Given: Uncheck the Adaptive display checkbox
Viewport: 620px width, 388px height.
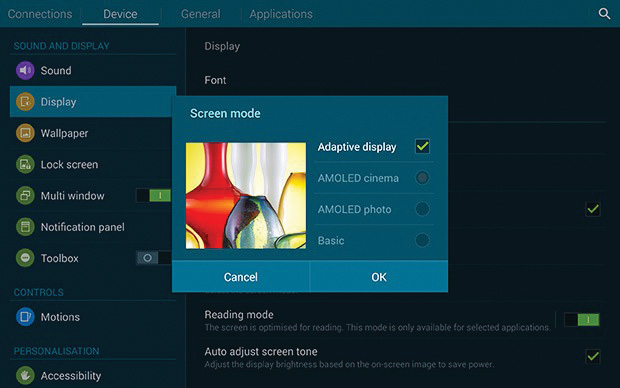Looking at the screenshot, I should point(422,146).
